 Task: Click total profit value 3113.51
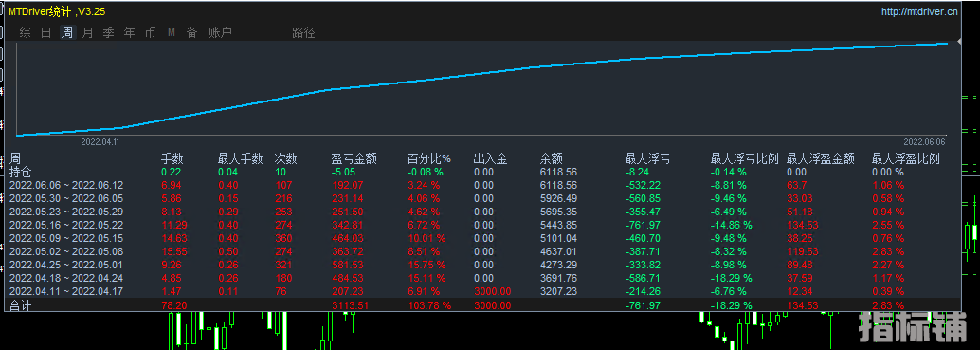(x=350, y=305)
